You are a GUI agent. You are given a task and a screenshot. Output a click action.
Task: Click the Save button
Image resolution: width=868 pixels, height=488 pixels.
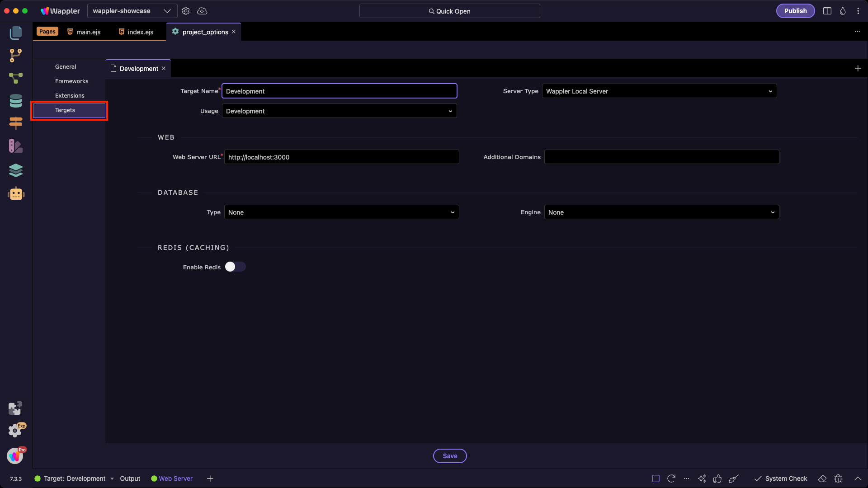(450, 456)
